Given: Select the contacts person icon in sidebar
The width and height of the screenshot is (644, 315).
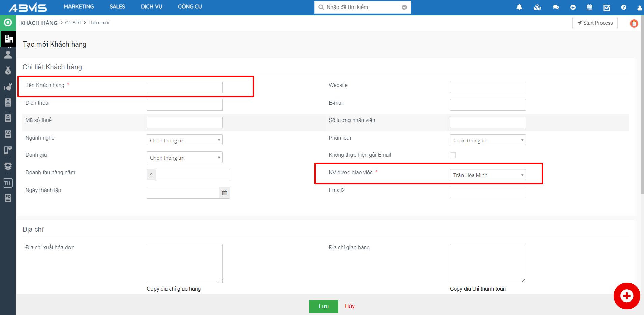Looking at the screenshot, I should (x=8, y=55).
